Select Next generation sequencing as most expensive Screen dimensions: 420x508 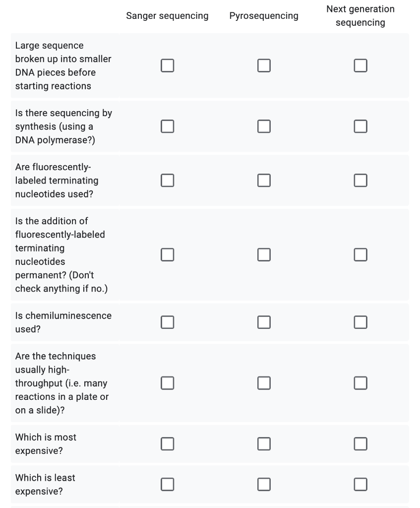click(360, 444)
